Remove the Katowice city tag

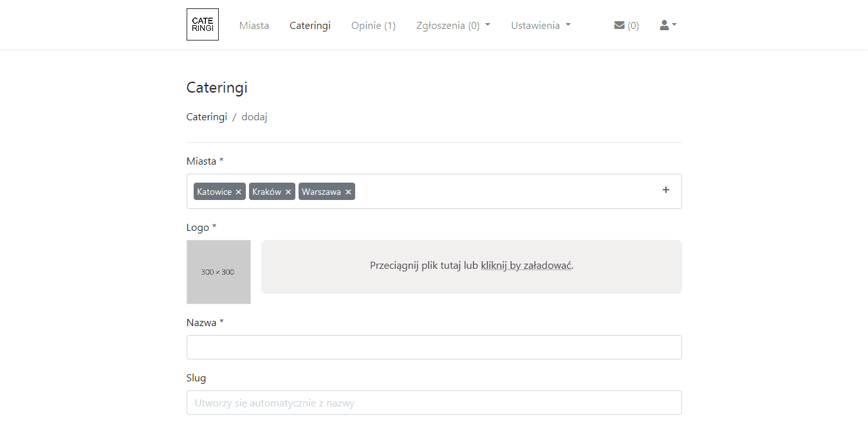pos(239,192)
